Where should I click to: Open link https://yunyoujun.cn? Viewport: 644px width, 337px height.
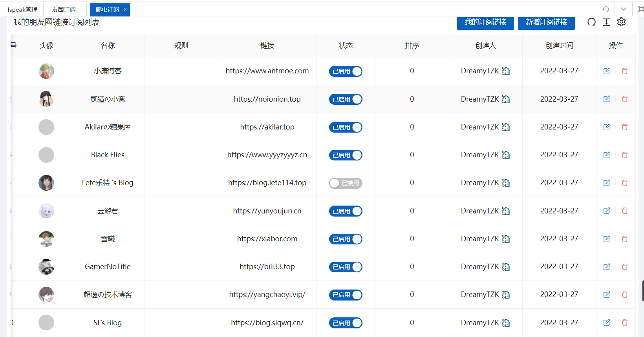[x=267, y=211]
